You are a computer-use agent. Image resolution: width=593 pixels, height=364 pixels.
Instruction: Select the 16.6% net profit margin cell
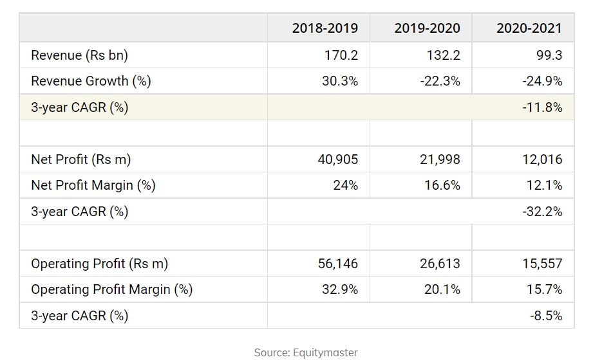[x=443, y=185]
